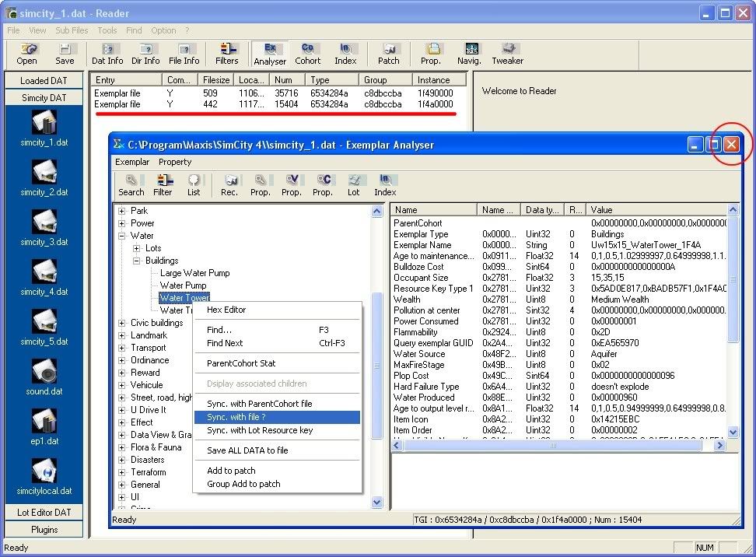
Task: Collapse the Water tree node
Action: click(x=122, y=236)
